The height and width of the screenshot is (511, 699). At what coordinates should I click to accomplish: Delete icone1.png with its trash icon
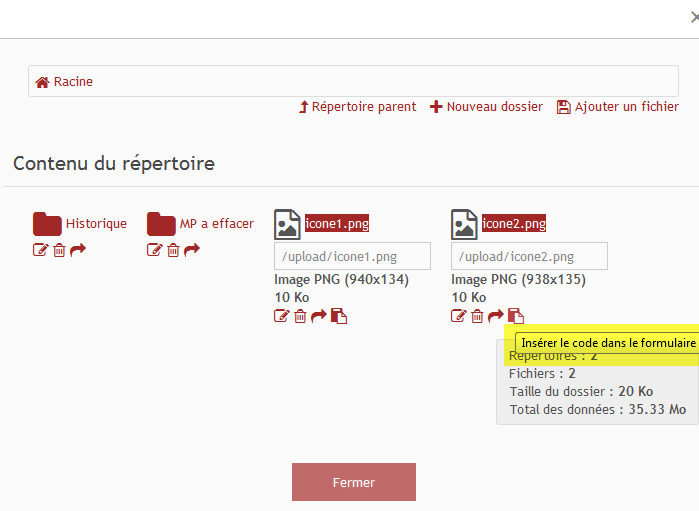pyautogui.click(x=300, y=316)
